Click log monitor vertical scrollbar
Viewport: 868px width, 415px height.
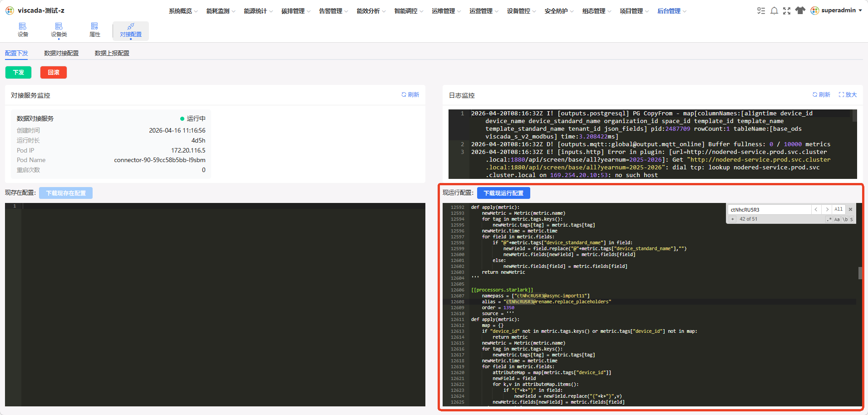pyautogui.click(x=854, y=115)
